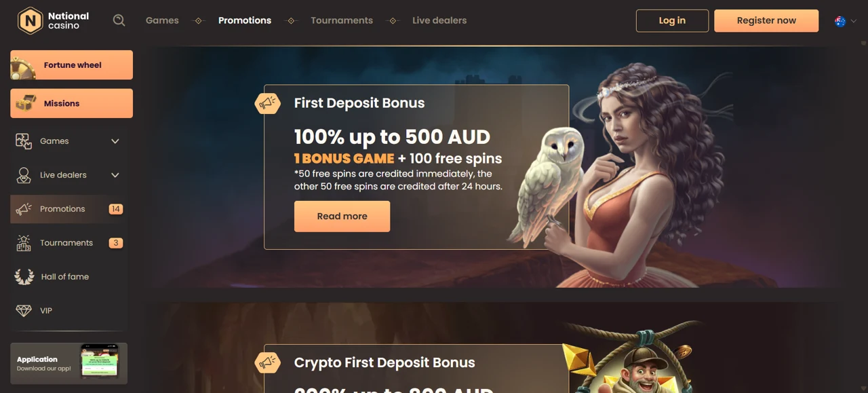Image resolution: width=868 pixels, height=393 pixels.
Task: Select the Promotions megaphone sidebar icon
Action: click(24, 209)
